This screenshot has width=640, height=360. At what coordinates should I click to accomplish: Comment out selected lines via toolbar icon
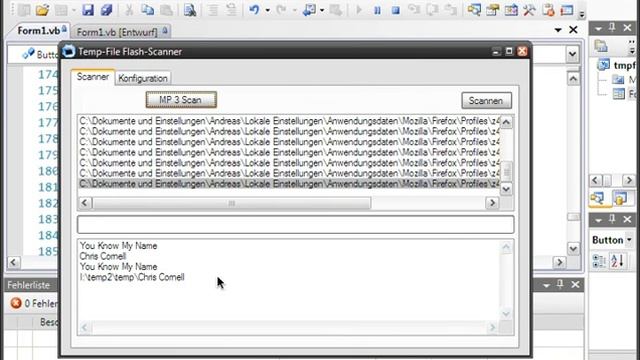tap(213, 9)
